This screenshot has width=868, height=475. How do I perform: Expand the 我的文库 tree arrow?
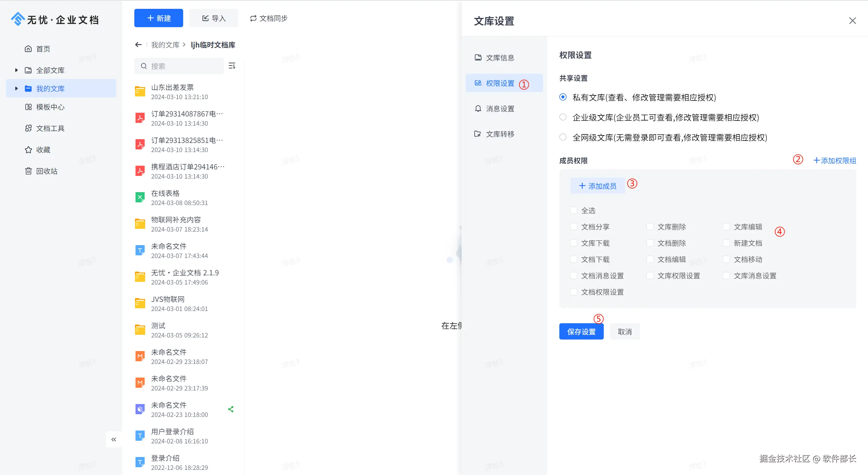point(16,89)
